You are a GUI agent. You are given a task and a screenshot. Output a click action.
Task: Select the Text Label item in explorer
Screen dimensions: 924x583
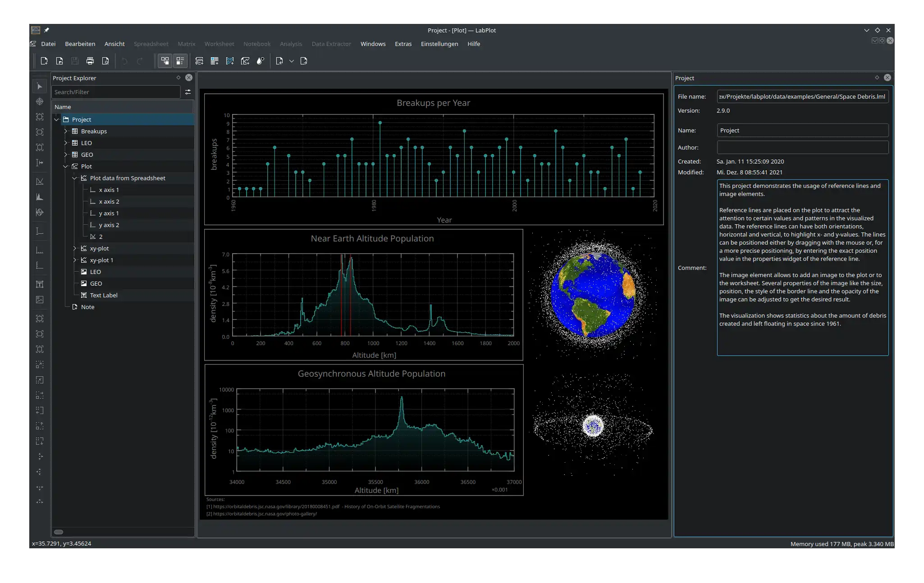[x=104, y=295]
